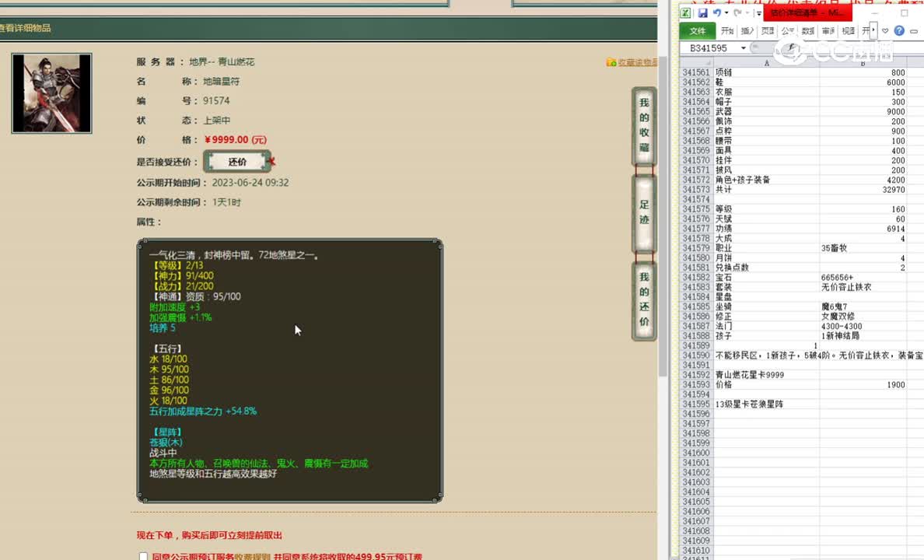The image size is (924, 560).
Task: Expand the Name Box dropdown arrow
Action: point(744,48)
